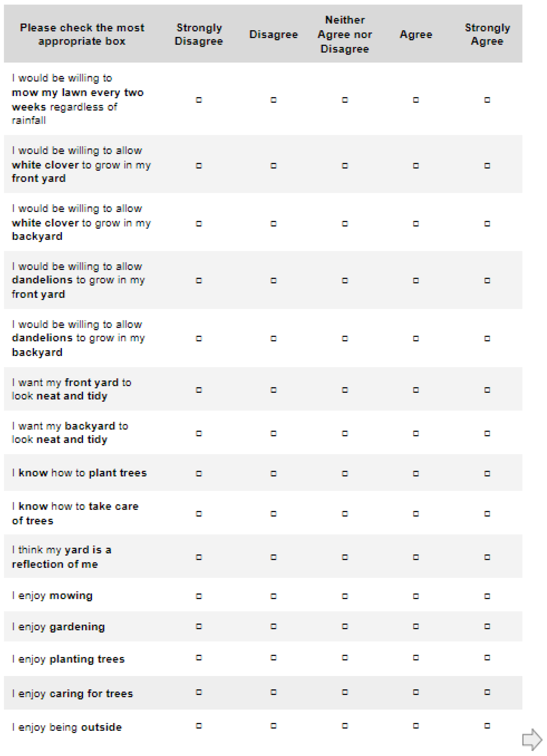The width and height of the screenshot is (547, 756).
Task: Select Strongly Disagree for I enjoy being outside
Action: [x=199, y=726]
